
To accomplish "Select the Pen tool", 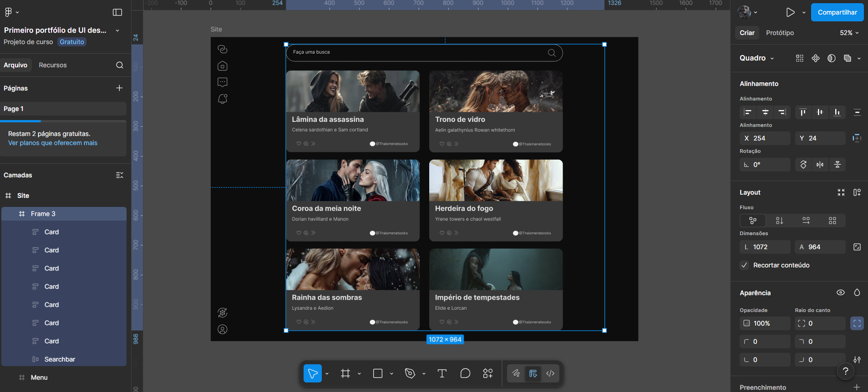I will point(410,373).
